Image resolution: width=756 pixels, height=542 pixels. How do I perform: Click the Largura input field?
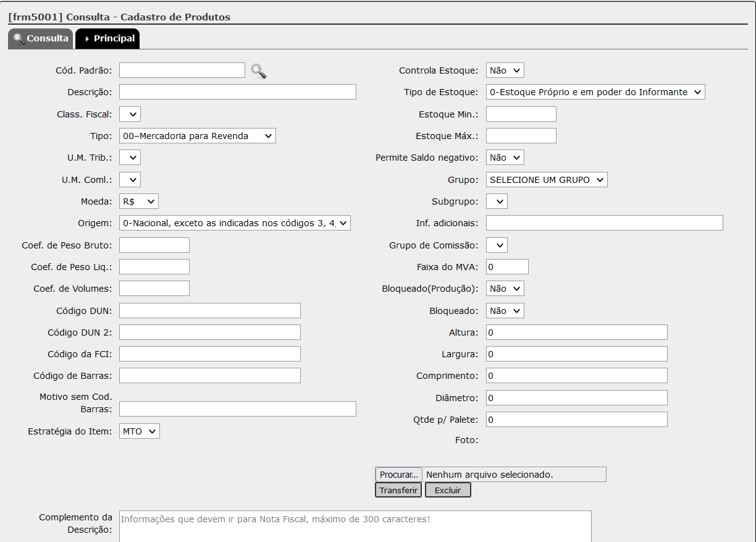tap(577, 354)
